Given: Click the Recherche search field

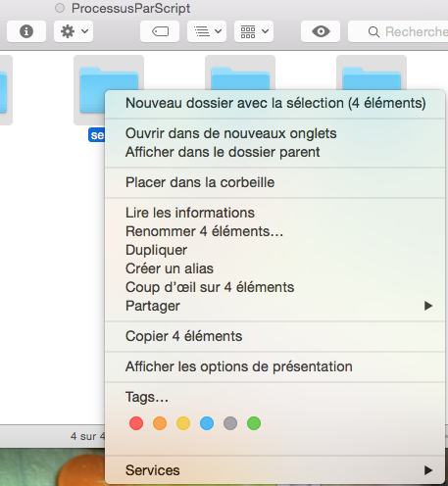Looking at the screenshot, I should tap(398, 31).
